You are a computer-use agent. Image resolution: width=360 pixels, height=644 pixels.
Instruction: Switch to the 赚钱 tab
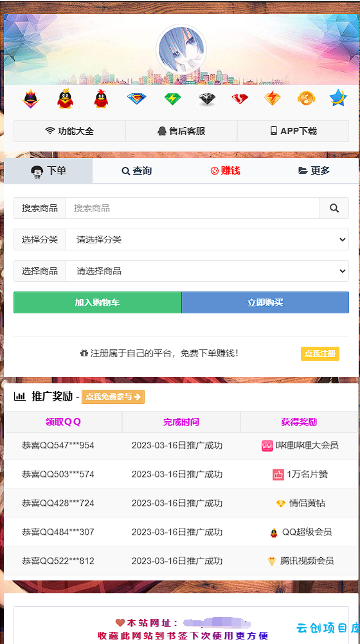pyautogui.click(x=226, y=171)
